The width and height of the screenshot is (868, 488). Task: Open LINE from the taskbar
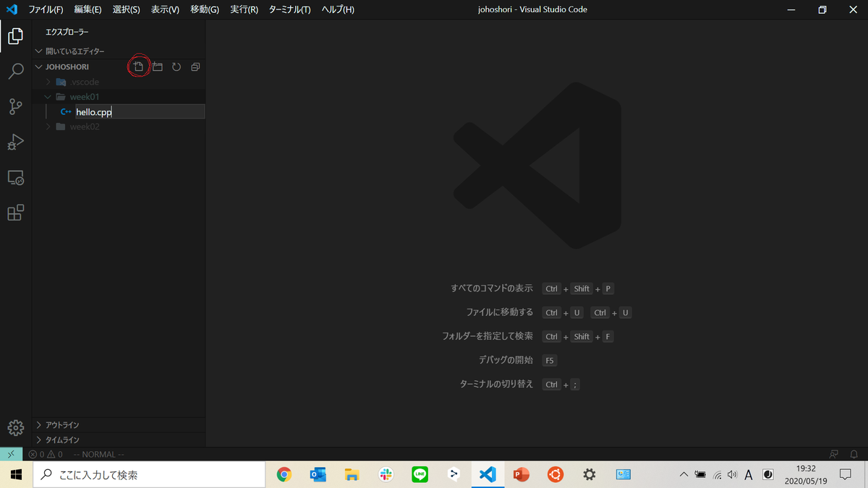pos(420,474)
